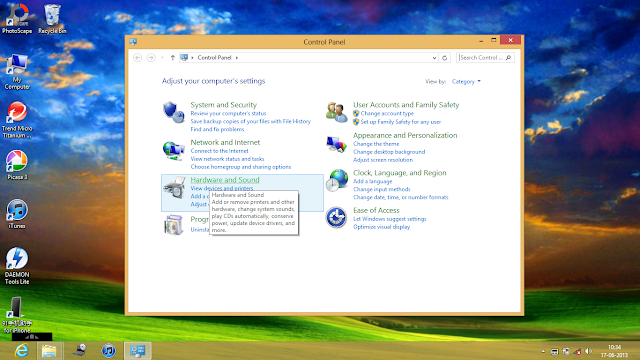This screenshot has width=640, height=360.
Task: Open File Explorer from the taskbar
Action: click(49, 351)
